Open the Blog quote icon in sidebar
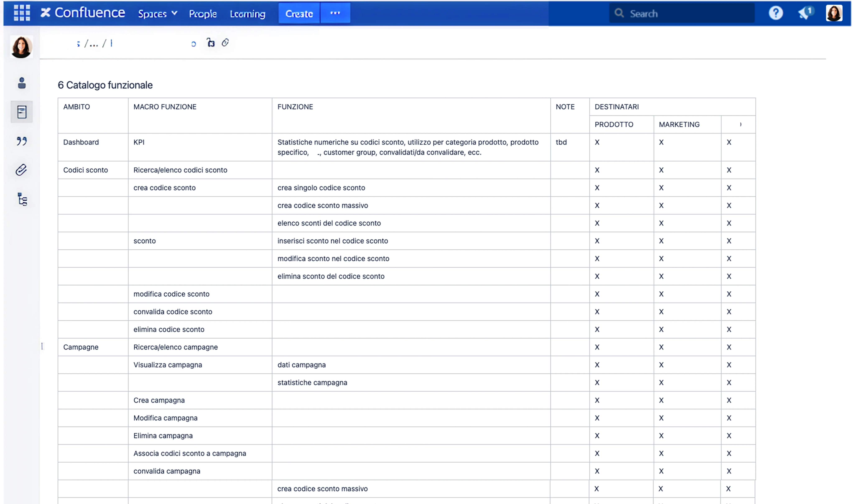 tap(22, 141)
